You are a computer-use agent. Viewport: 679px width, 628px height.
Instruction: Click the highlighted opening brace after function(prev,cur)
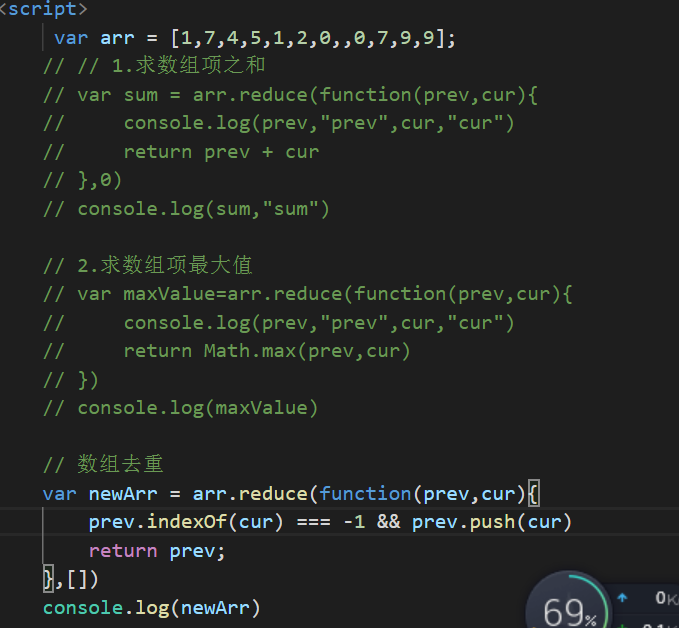[534, 494]
